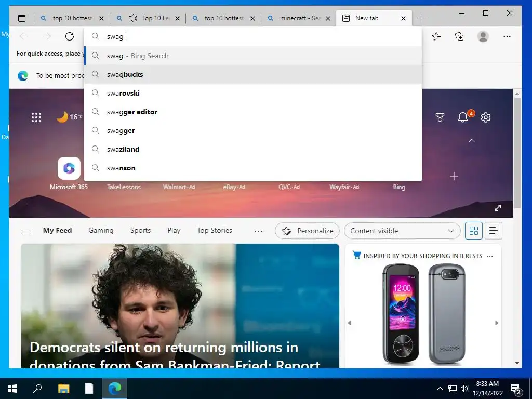Close the New tab tab
The height and width of the screenshot is (399, 532).
403,18
